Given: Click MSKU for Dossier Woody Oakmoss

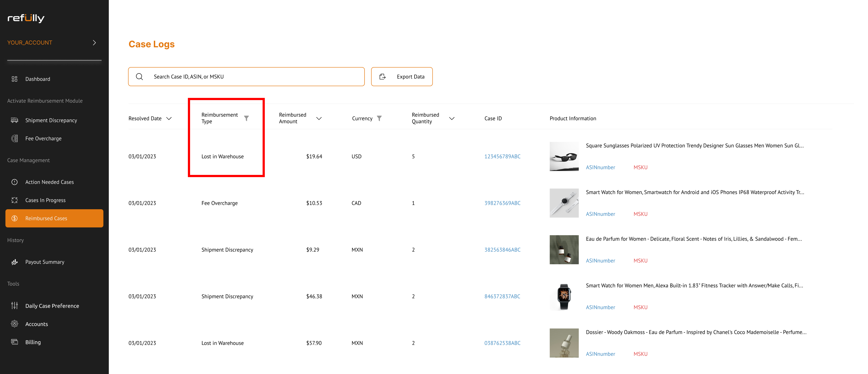Looking at the screenshot, I should [x=641, y=354].
